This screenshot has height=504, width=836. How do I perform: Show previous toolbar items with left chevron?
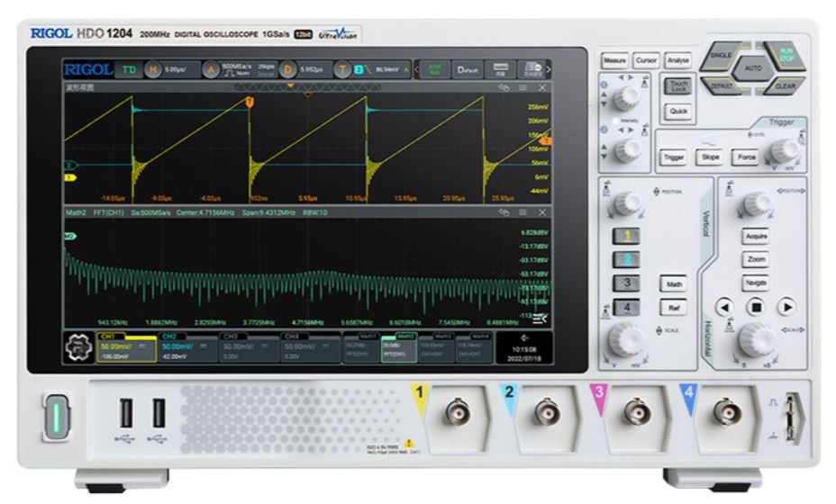(417, 69)
